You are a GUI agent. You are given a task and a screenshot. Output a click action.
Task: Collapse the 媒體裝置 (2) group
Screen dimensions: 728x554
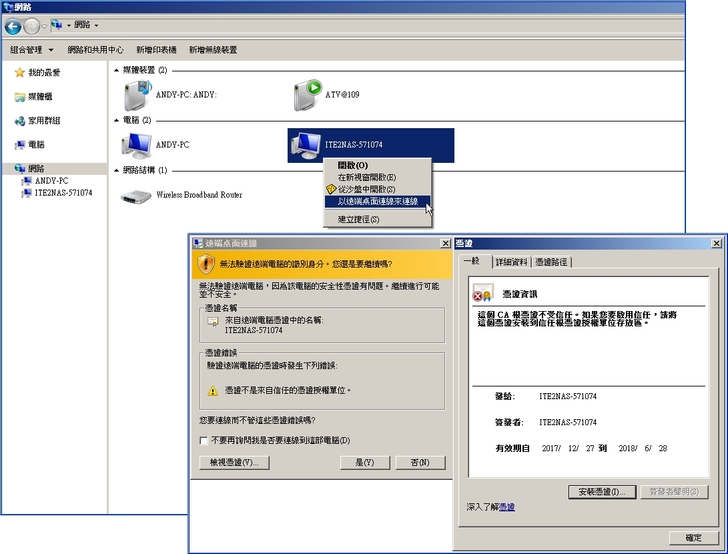[116, 71]
